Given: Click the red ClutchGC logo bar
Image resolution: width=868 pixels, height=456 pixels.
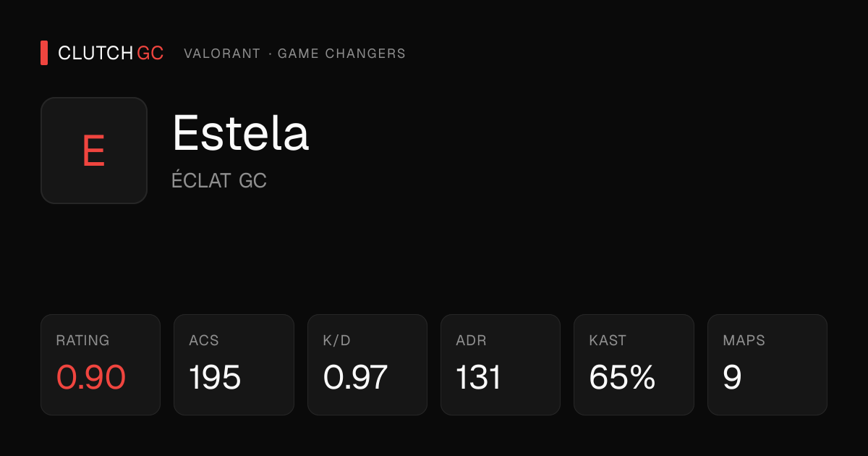Looking at the screenshot, I should coord(44,53).
